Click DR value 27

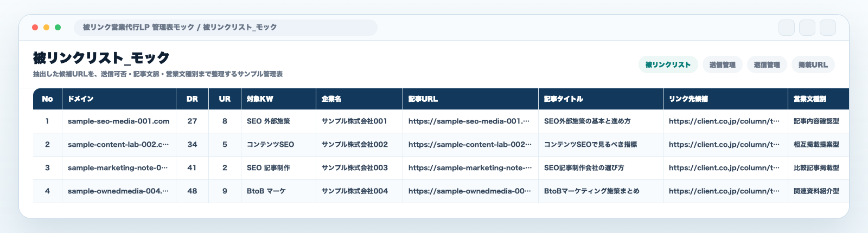click(192, 121)
